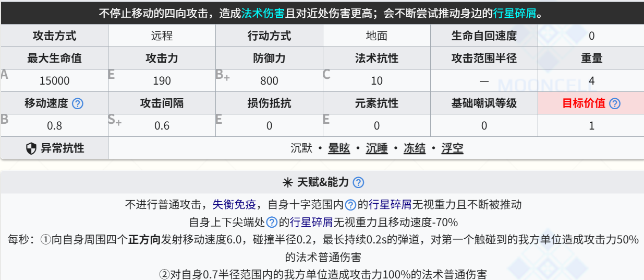Follow the 浮空 resistance link

[452, 148]
